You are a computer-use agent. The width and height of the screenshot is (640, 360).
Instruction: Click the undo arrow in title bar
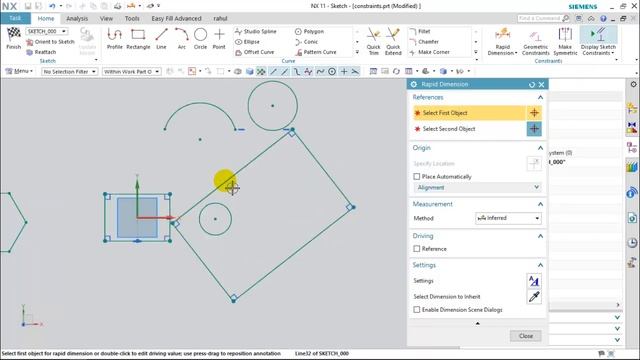pos(52,6)
